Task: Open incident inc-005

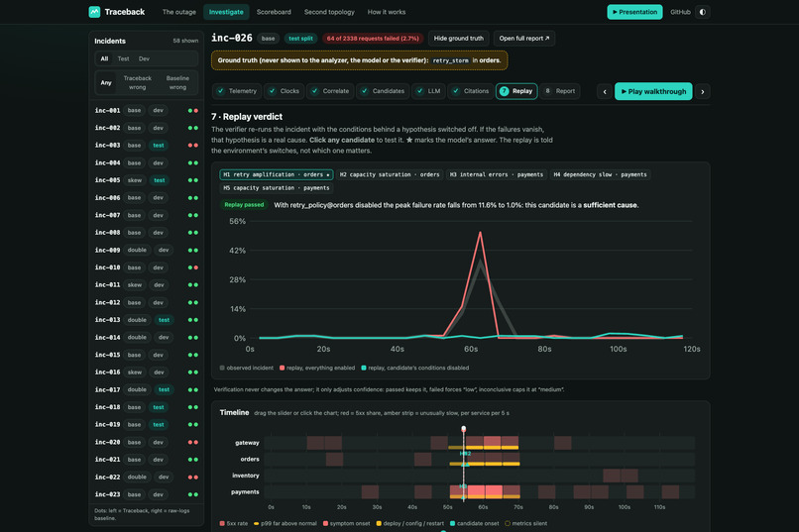Action: [x=146, y=180]
